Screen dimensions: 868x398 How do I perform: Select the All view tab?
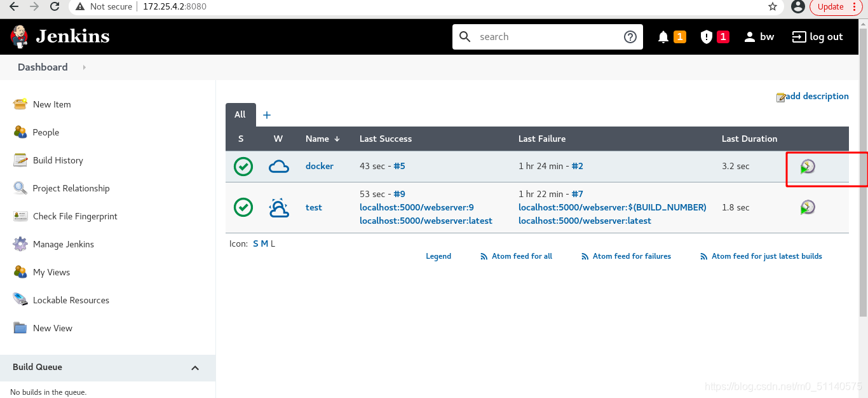click(240, 114)
